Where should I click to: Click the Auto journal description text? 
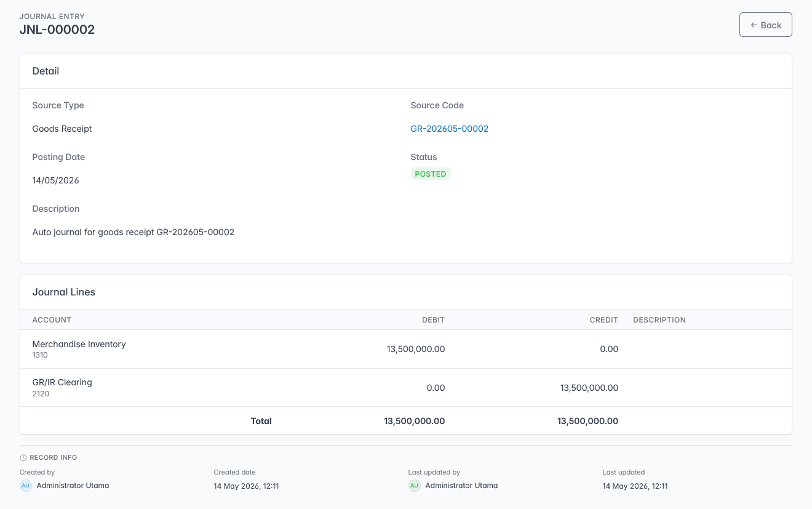[x=133, y=232]
